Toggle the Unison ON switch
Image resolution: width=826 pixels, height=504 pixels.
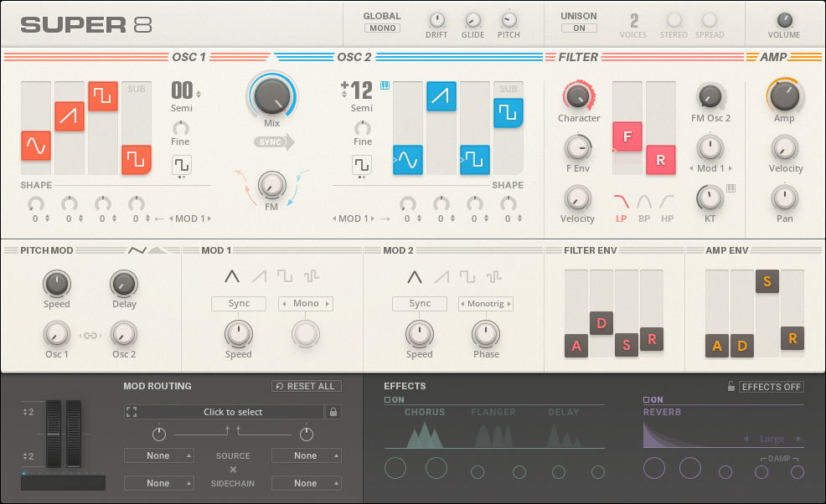579,28
